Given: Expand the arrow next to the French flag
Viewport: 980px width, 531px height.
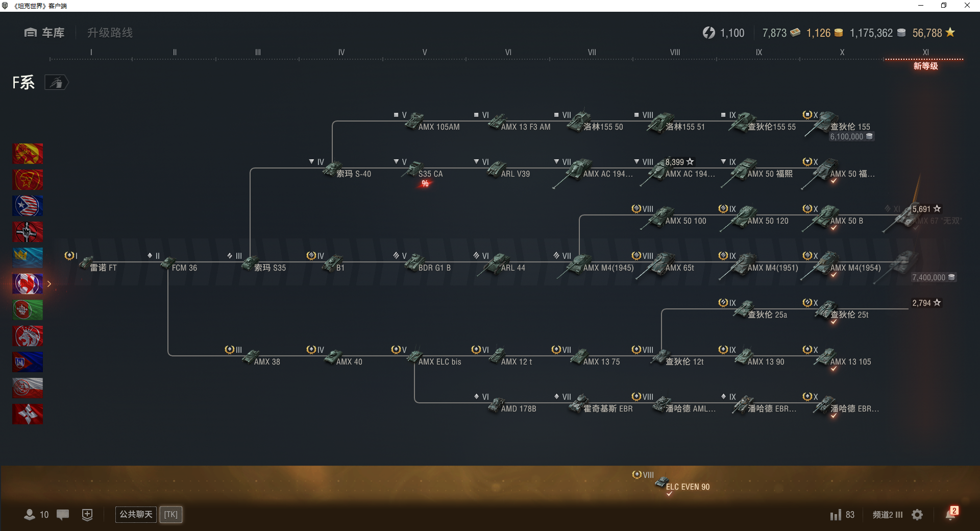Looking at the screenshot, I should tap(49, 284).
